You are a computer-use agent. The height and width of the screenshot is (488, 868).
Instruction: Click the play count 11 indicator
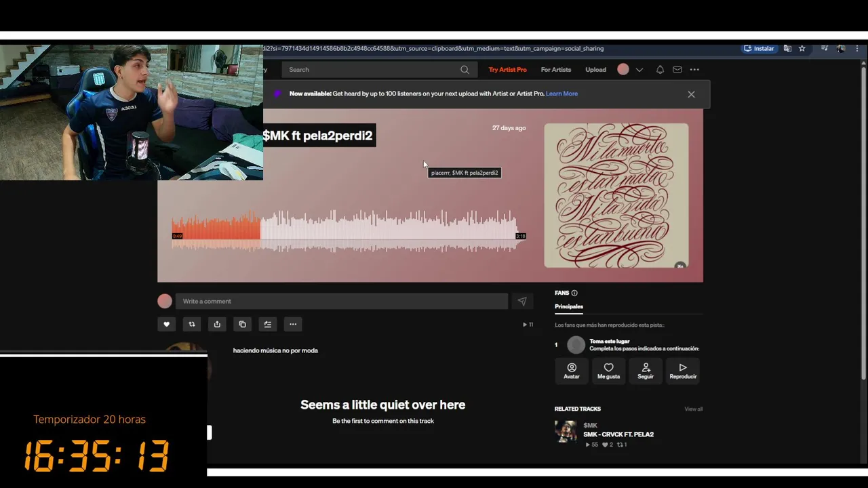(528, 325)
